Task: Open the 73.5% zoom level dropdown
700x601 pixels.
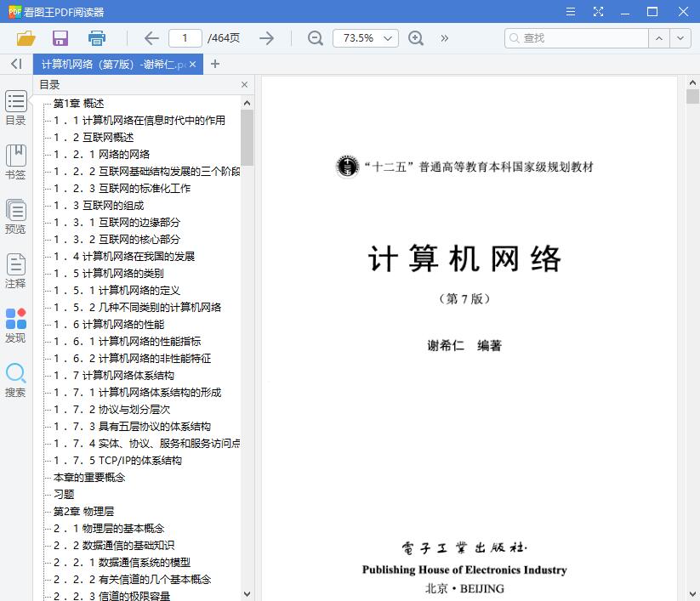Action: click(x=365, y=37)
